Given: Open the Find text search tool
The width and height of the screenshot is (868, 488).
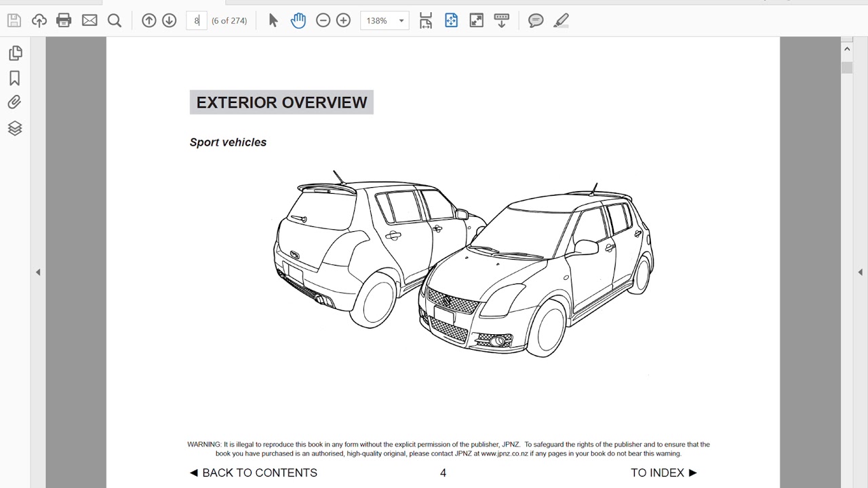Looking at the screenshot, I should (115, 20).
